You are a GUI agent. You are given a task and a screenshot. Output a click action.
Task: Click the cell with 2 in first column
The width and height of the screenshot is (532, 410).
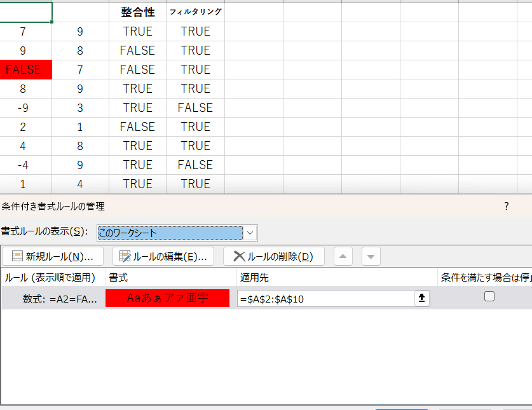26,127
